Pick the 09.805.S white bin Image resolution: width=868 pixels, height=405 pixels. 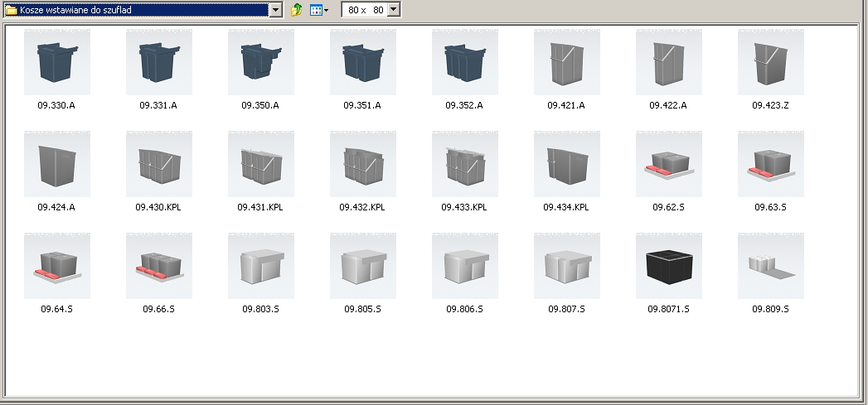tap(362, 266)
